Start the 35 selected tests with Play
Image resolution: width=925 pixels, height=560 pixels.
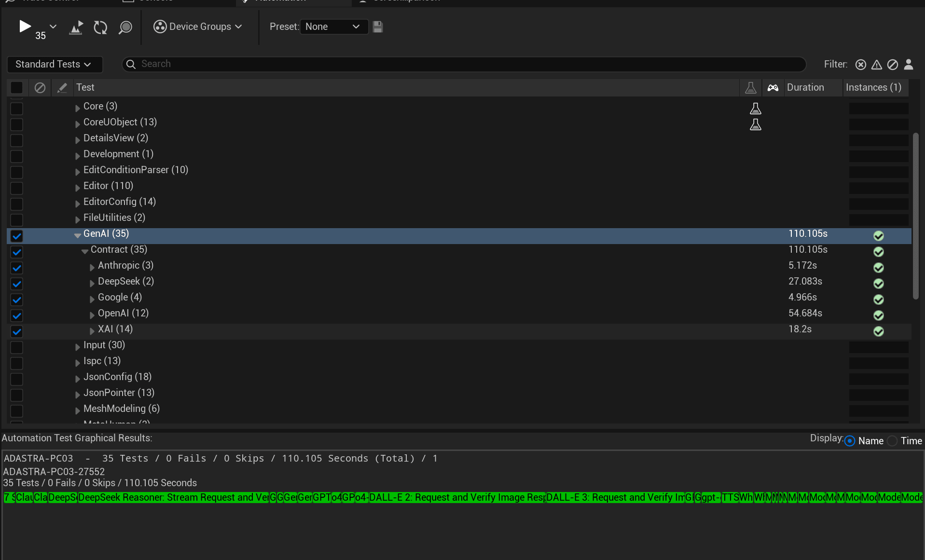click(25, 27)
